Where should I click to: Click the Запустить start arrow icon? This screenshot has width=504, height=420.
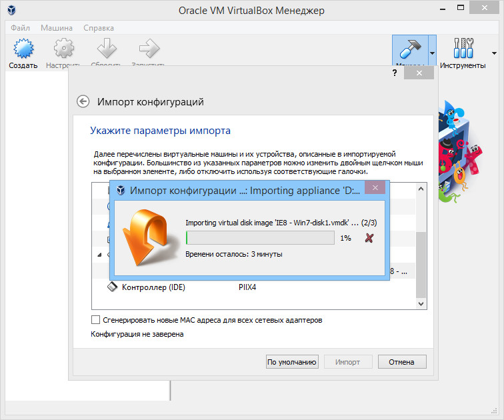[x=149, y=49]
